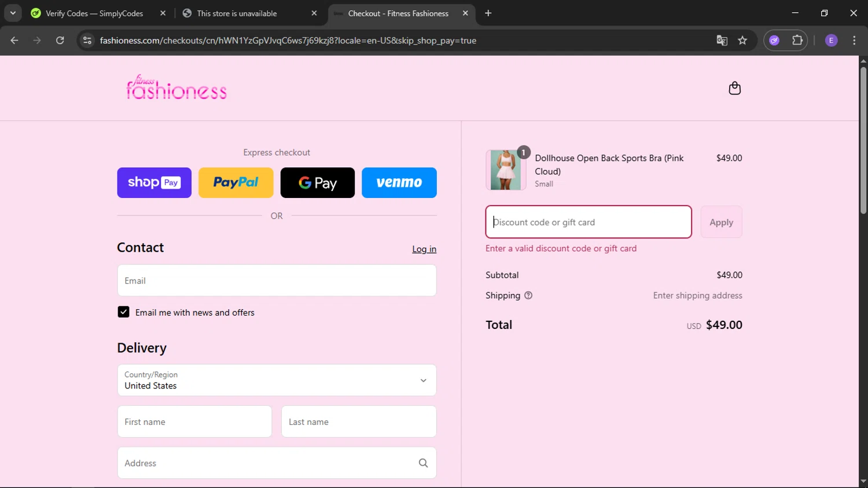
Task: Click the address search magnifier icon
Action: pyautogui.click(x=423, y=463)
